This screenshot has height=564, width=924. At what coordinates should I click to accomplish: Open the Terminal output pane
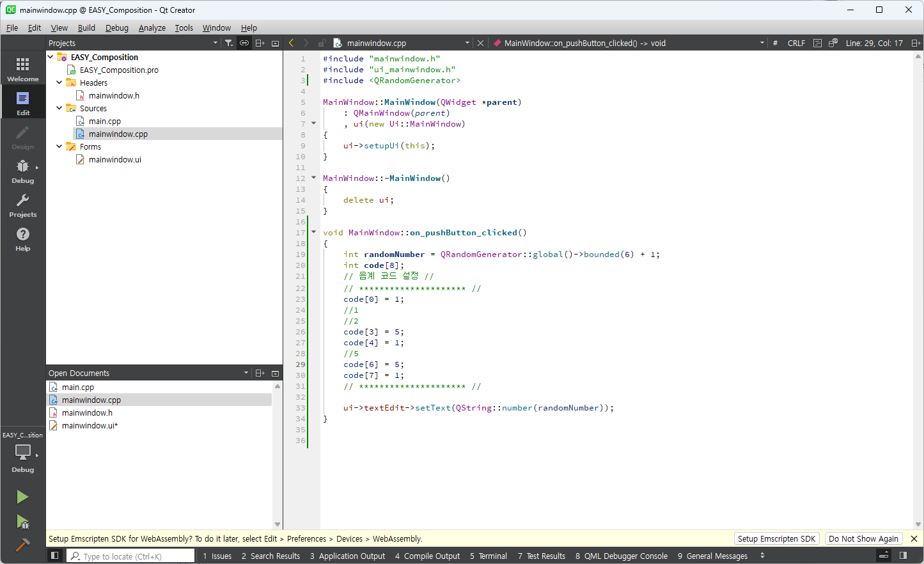(489, 556)
